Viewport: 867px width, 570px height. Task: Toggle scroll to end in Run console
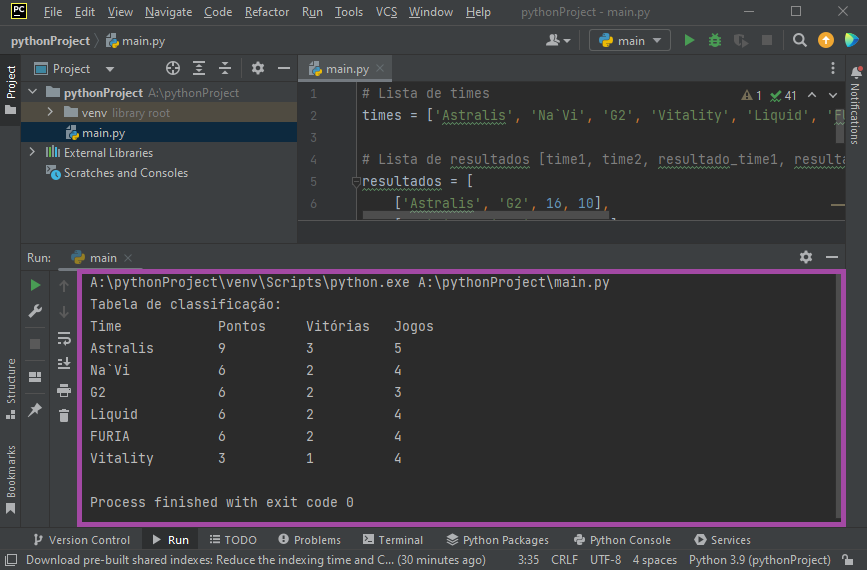tap(64, 364)
